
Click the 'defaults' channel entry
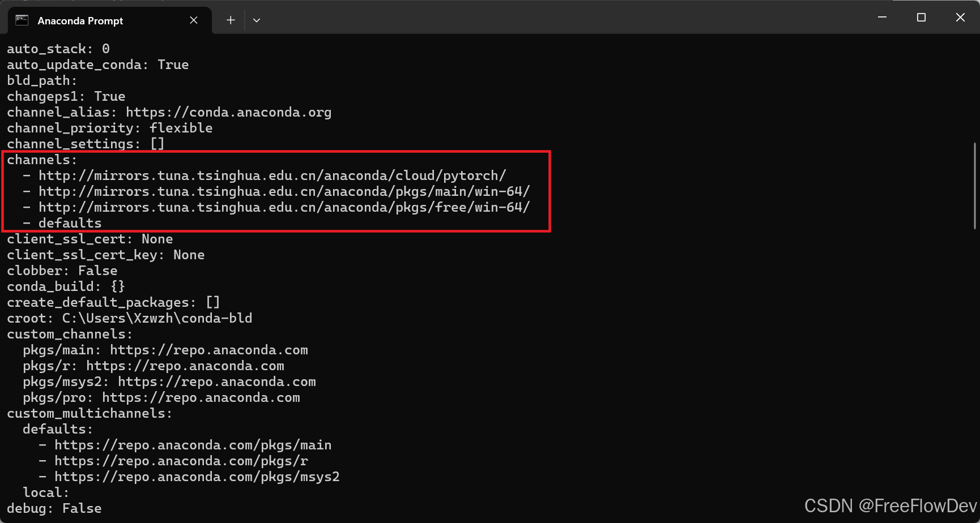tap(70, 223)
